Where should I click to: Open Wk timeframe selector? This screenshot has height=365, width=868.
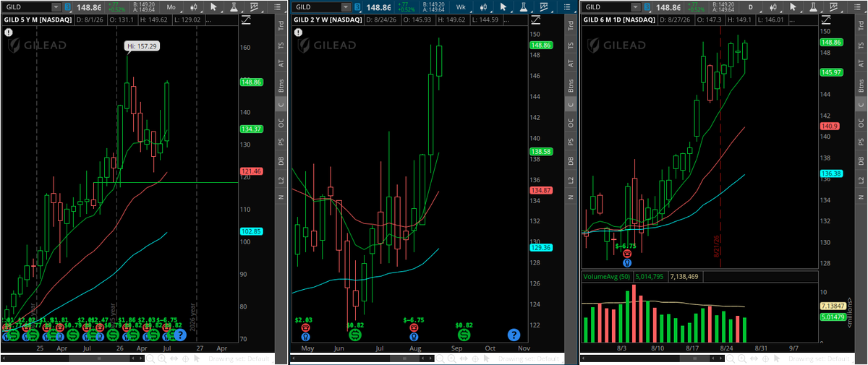pyautogui.click(x=461, y=7)
